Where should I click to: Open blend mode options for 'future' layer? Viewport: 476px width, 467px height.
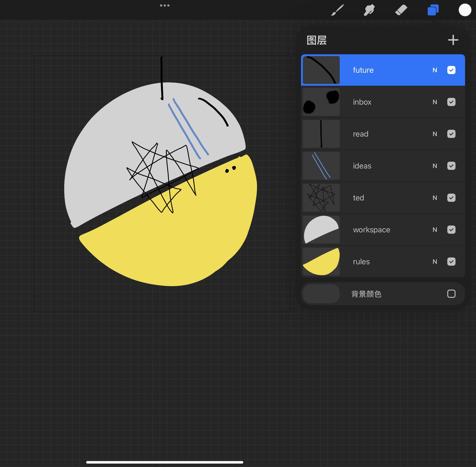click(435, 70)
